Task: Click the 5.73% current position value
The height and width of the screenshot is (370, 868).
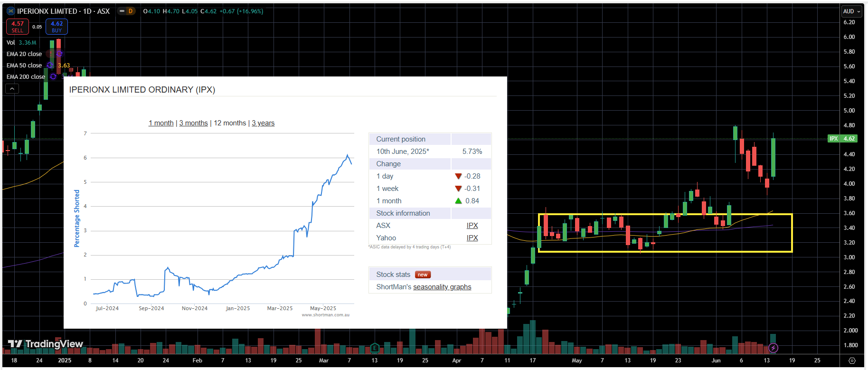Action: 472,152
